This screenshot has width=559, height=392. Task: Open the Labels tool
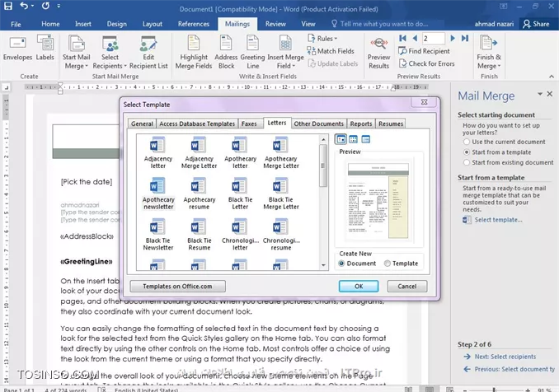click(x=45, y=48)
